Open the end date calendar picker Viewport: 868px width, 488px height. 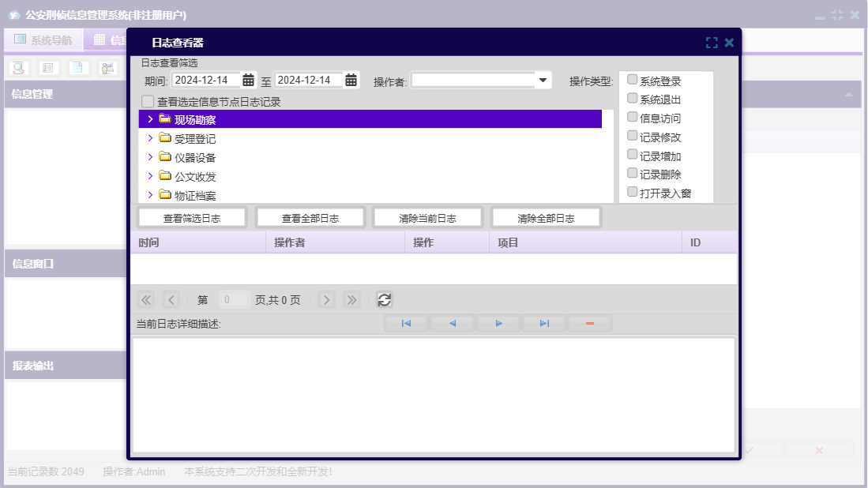pos(351,80)
